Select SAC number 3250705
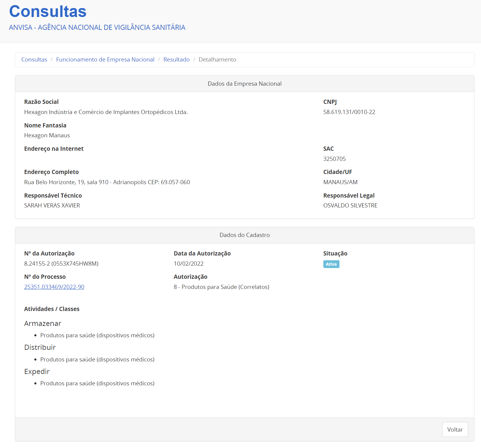 (x=334, y=159)
